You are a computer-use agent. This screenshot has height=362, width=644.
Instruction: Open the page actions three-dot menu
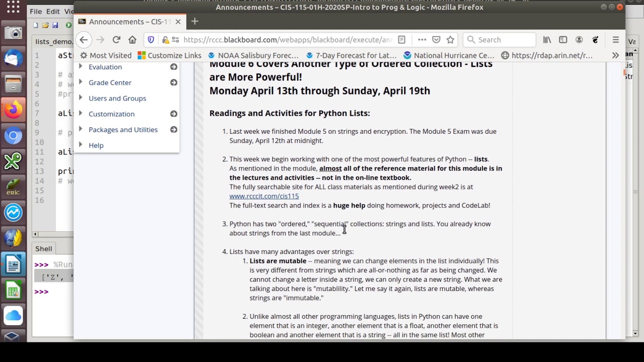pyautogui.click(x=422, y=40)
